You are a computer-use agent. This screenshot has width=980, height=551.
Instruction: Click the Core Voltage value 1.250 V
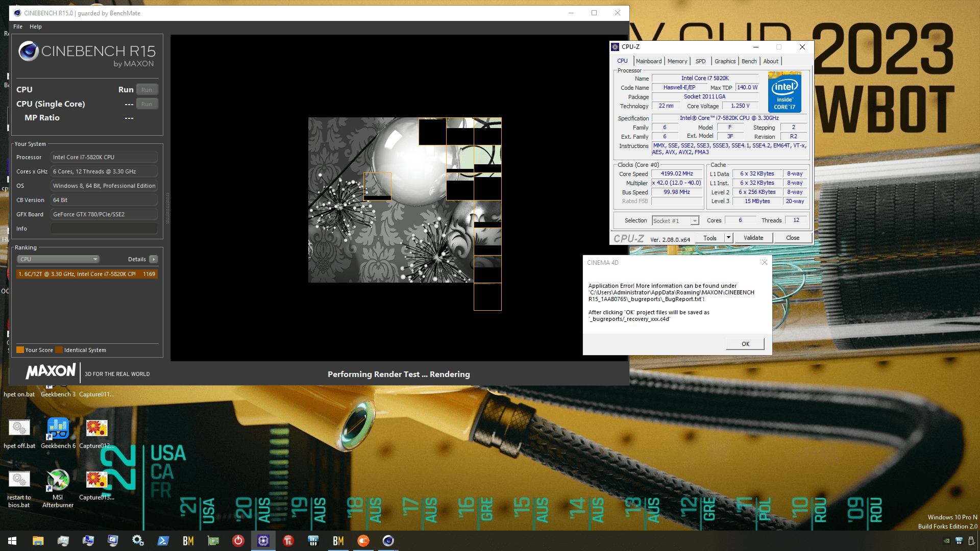click(740, 106)
